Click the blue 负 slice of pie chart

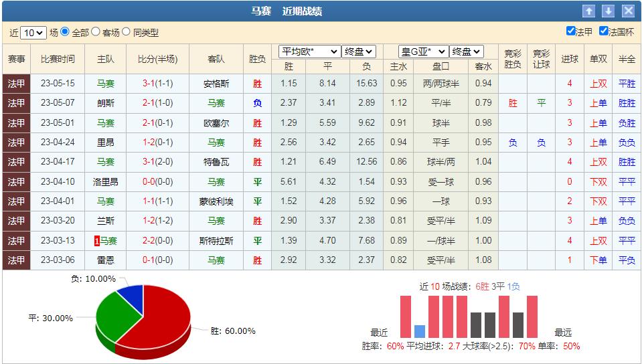pyautogui.click(x=132, y=297)
